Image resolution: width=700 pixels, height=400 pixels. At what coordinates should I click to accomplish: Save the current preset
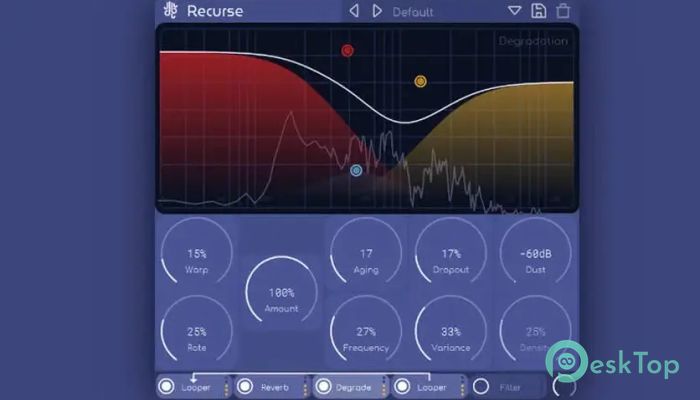(539, 12)
